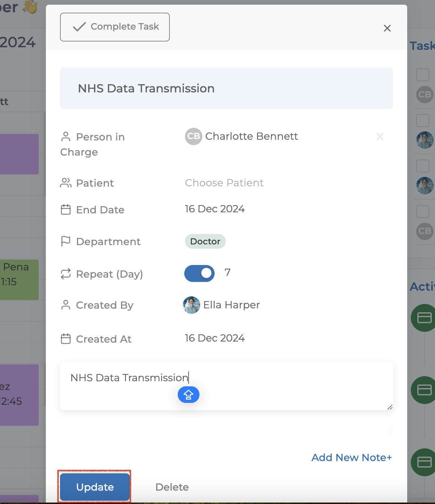Click the Complete Task button
The height and width of the screenshot is (504, 435).
pyautogui.click(x=115, y=27)
